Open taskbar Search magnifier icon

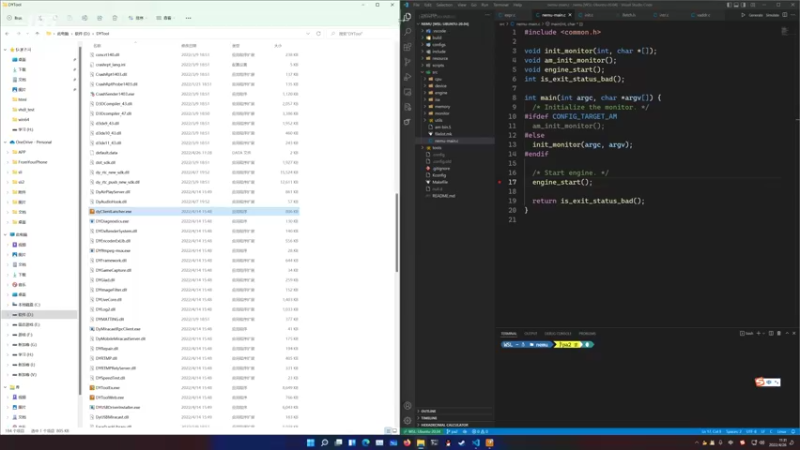click(x=324, y=443)
